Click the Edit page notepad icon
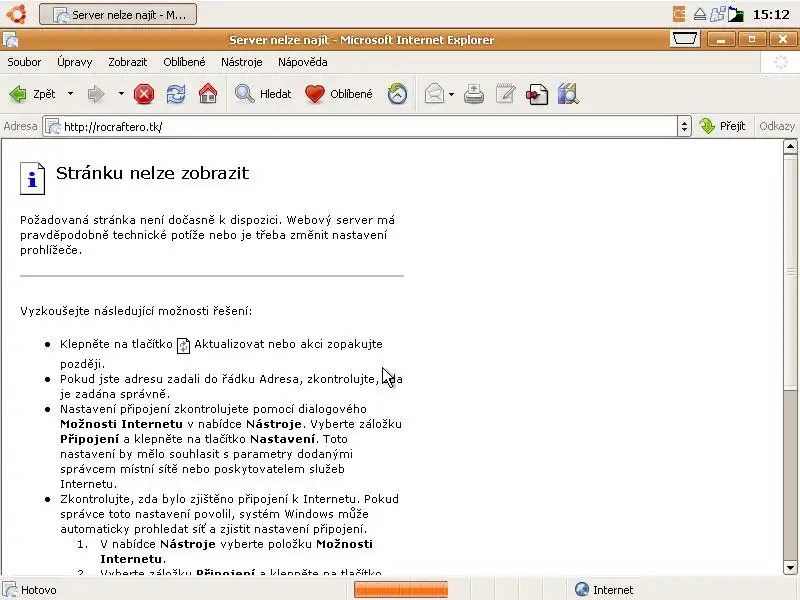The image size is (800, 600). point(506,94)
